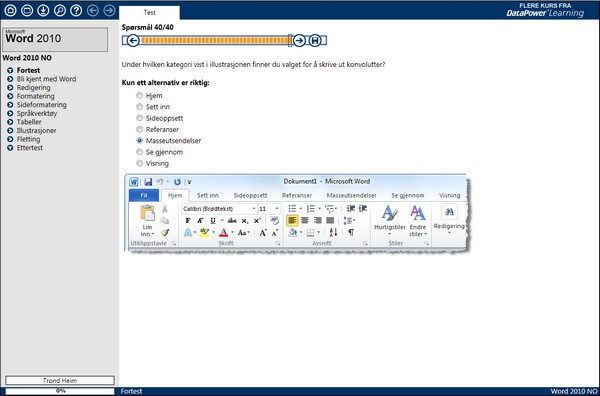Click Undo icon in Word illustration
This screenshot has height=396, width=600.
(x=160, y=182)
